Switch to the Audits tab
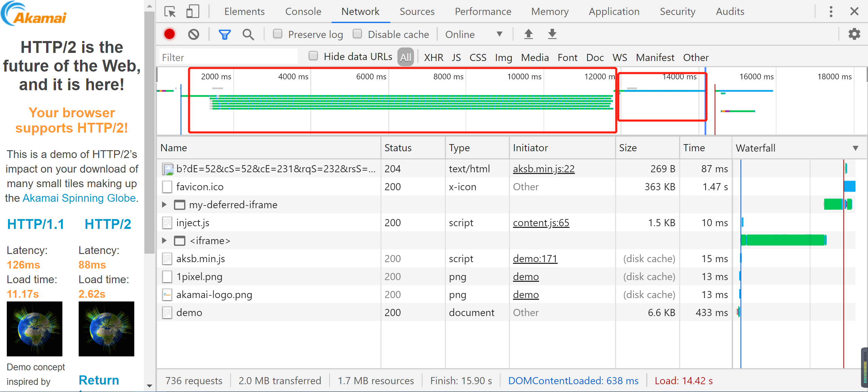868x392 pixels. tap(730, 12)
